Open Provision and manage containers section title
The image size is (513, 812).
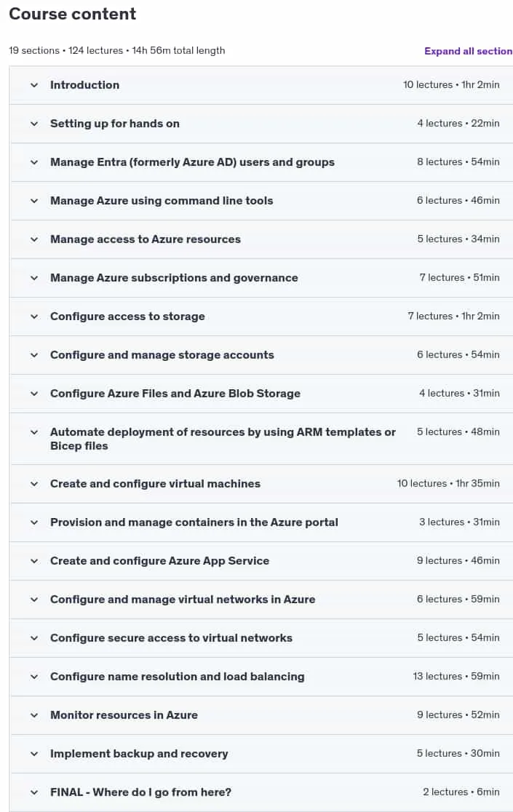(x=194, y=522)
